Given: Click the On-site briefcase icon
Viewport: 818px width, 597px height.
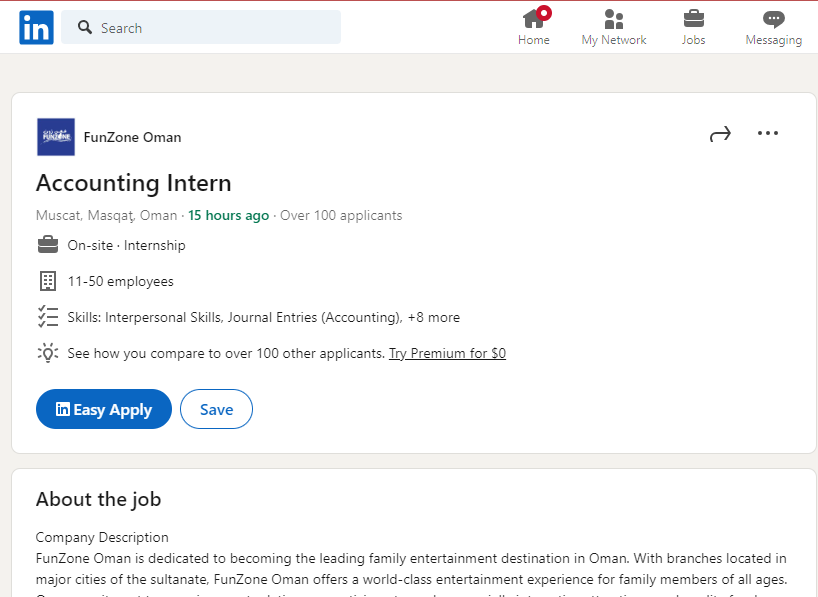Looking at the screenshot, I should (48, 245).
